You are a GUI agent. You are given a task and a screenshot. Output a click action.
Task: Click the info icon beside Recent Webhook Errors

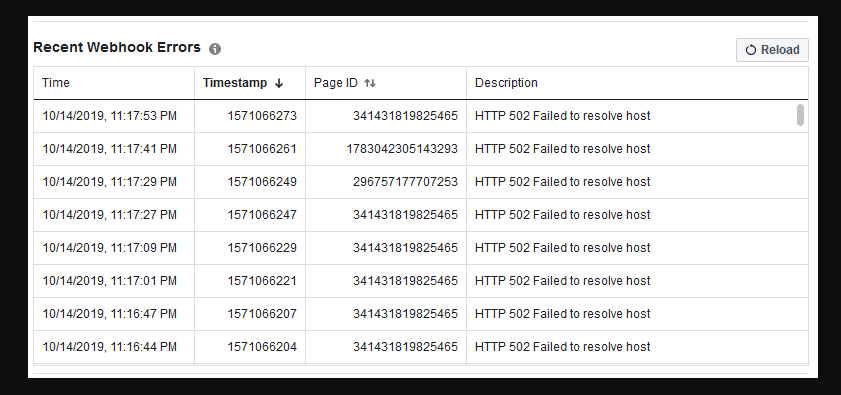click(215, 49)
